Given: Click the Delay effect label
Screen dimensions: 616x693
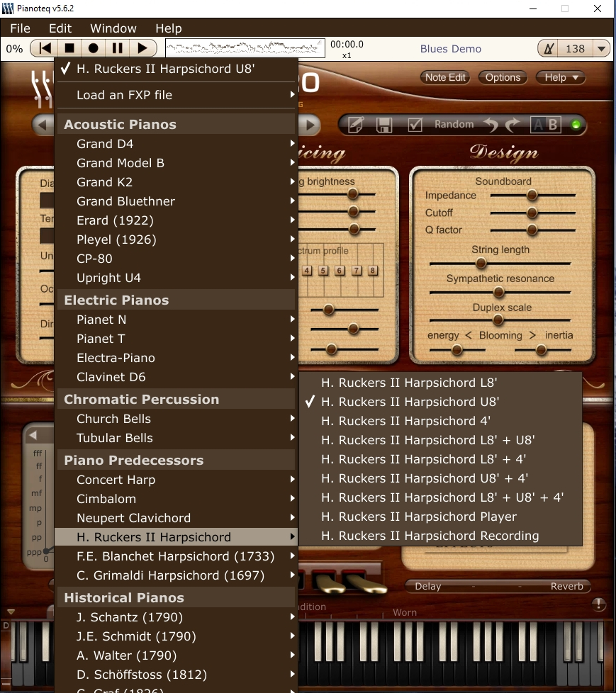Looking at the screenshot, I should click(x=428, y=587).
